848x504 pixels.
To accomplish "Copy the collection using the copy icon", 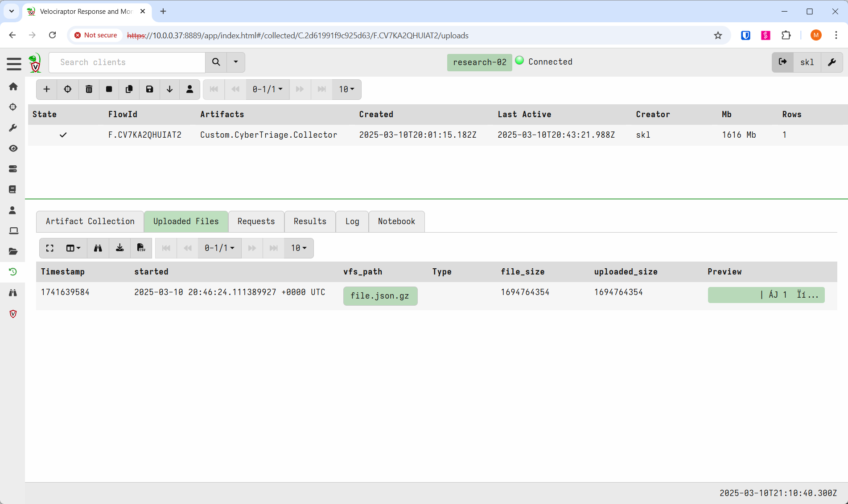I will [129, 89].
